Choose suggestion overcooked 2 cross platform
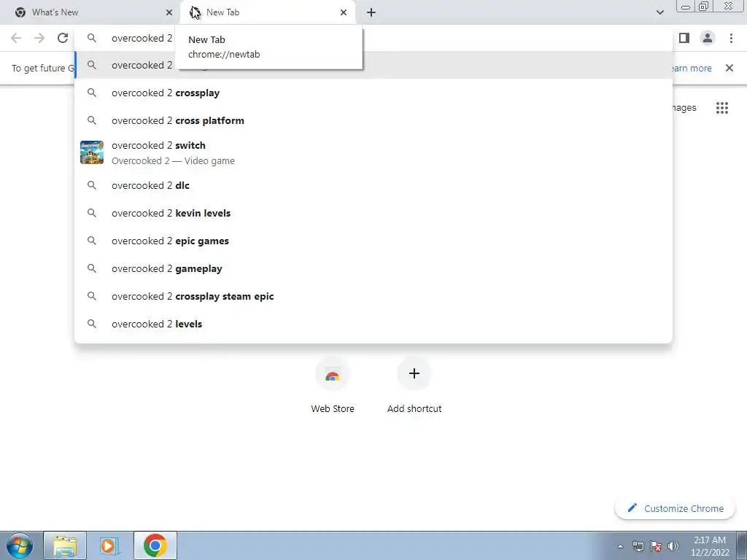Viewport: 747px width, 560px height. [373, 120]
